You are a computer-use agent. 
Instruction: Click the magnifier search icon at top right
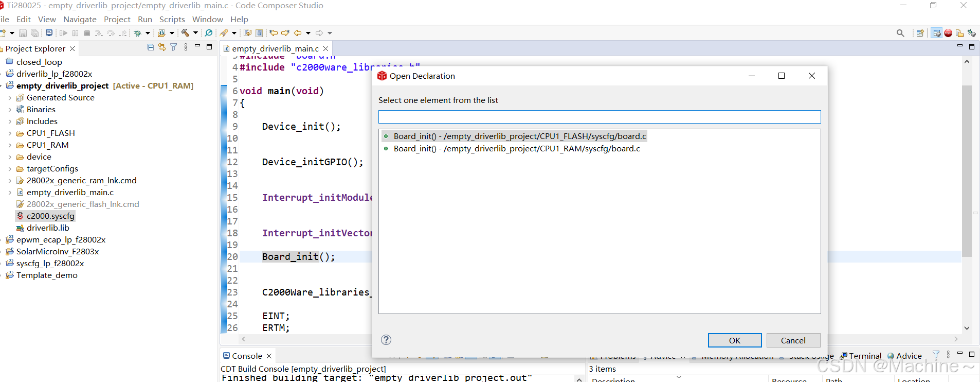click(x=900, y=33)
